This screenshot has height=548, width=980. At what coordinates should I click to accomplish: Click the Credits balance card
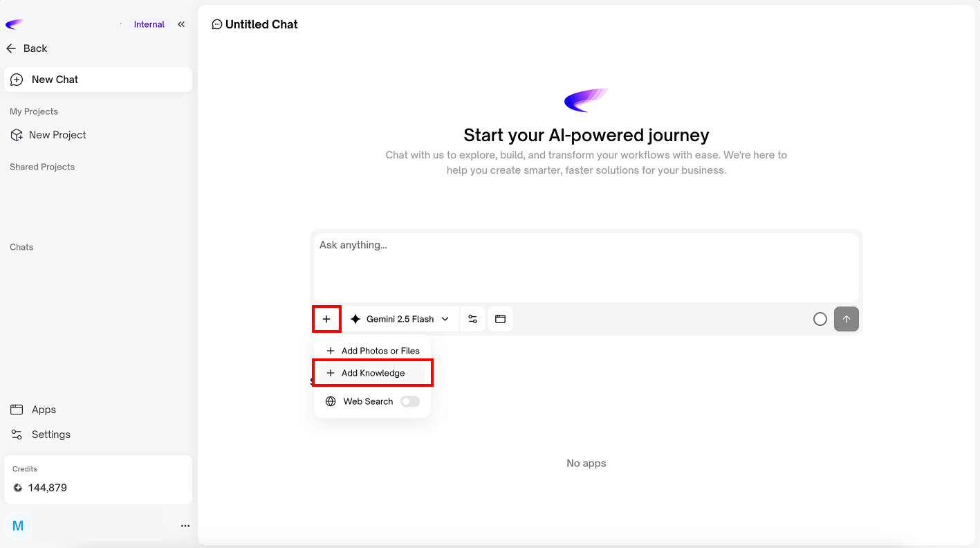click(98, 479)
